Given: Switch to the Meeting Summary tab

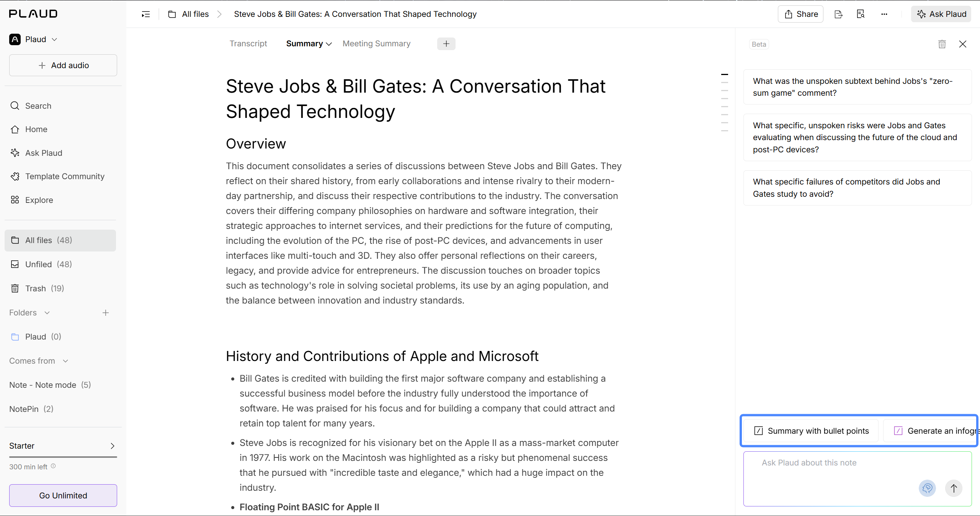Looking at the screenshot, I should coord(376,44).
